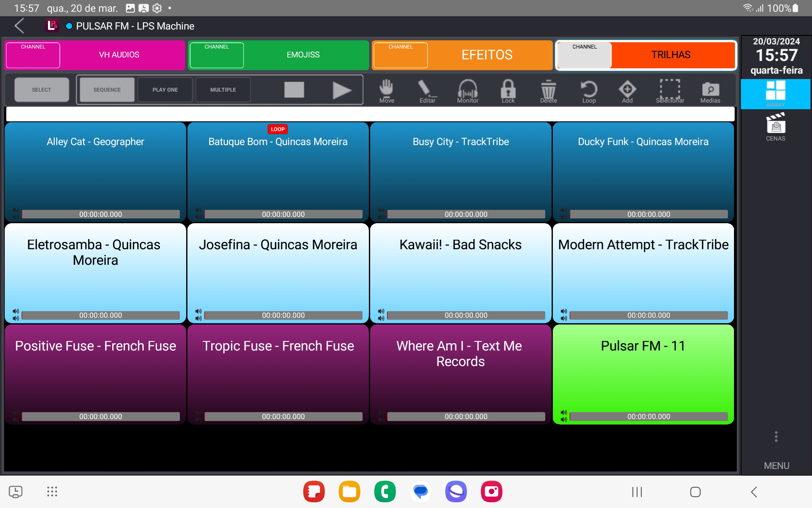Open the green phone app in dock

pyautogui.click(x=385, y=491)
